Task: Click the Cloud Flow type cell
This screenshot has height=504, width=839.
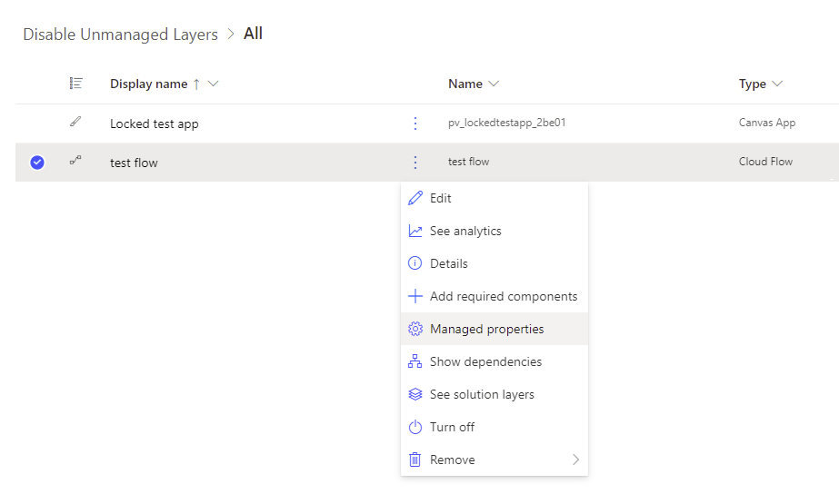Action: [x=765, y=162]
